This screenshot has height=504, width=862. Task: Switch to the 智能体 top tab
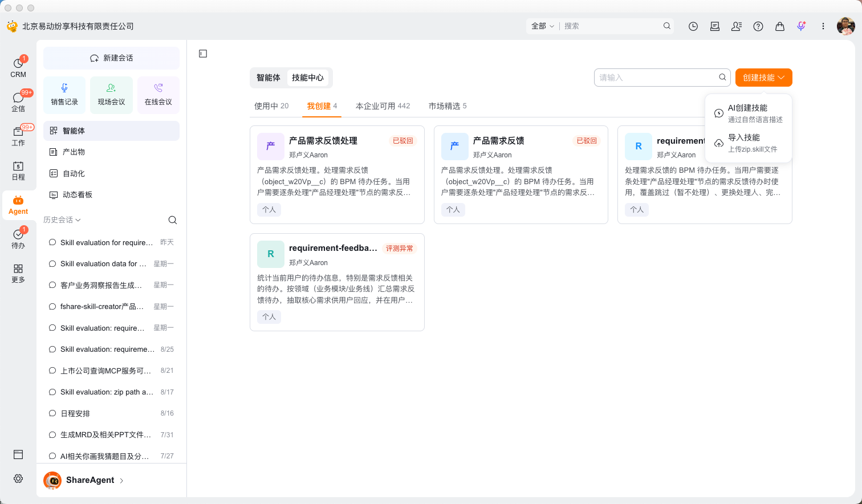click(x=269, y=78)
